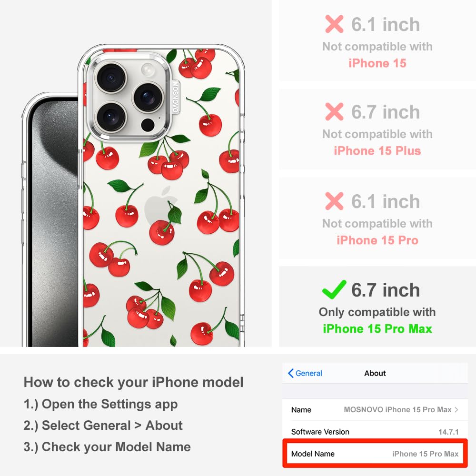Click the About title in the header
Viewport: 476px width, 476px height.
tap(375, 373)
